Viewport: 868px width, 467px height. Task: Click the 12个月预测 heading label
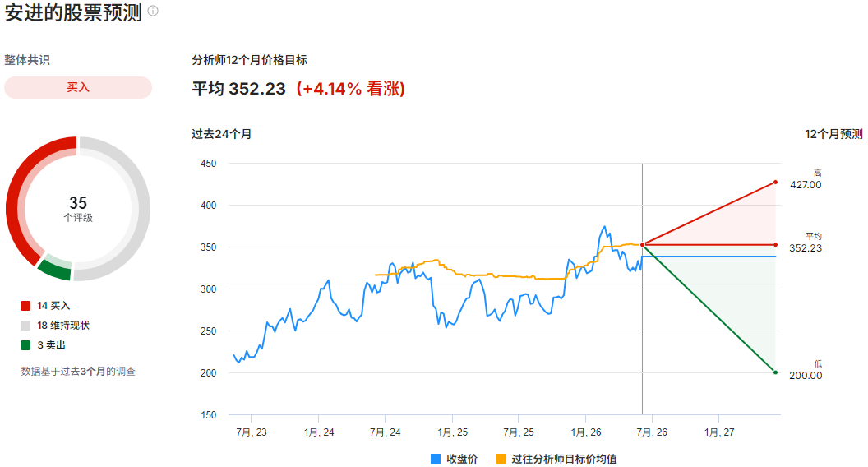point(833,134)
